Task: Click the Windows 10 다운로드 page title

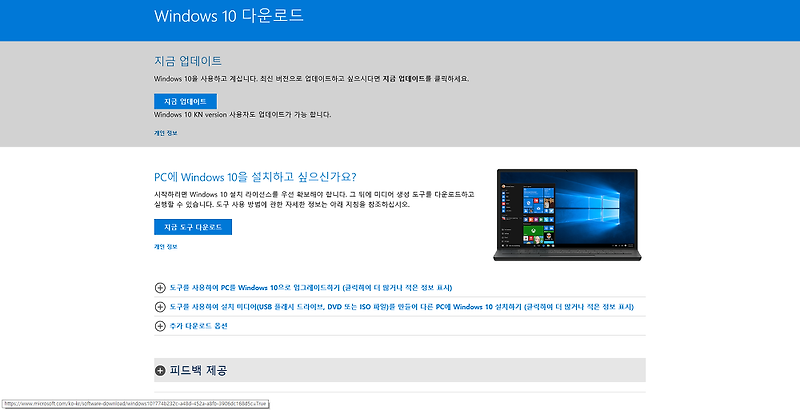Action: pos(229,16)
